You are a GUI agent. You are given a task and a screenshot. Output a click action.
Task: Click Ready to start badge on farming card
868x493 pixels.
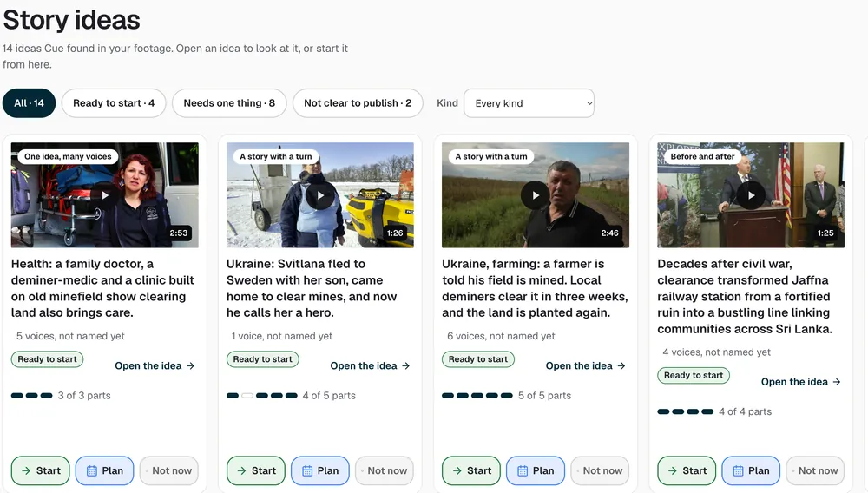(x=477, y=359)
